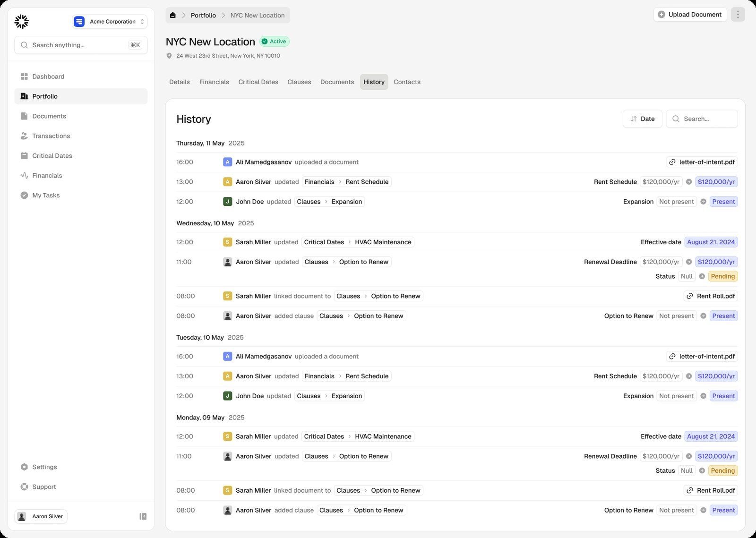Click Present badge in Monday Option to Renew row
Image resolution: width=756 pixels, height=538 pixels.
point(723,511)
